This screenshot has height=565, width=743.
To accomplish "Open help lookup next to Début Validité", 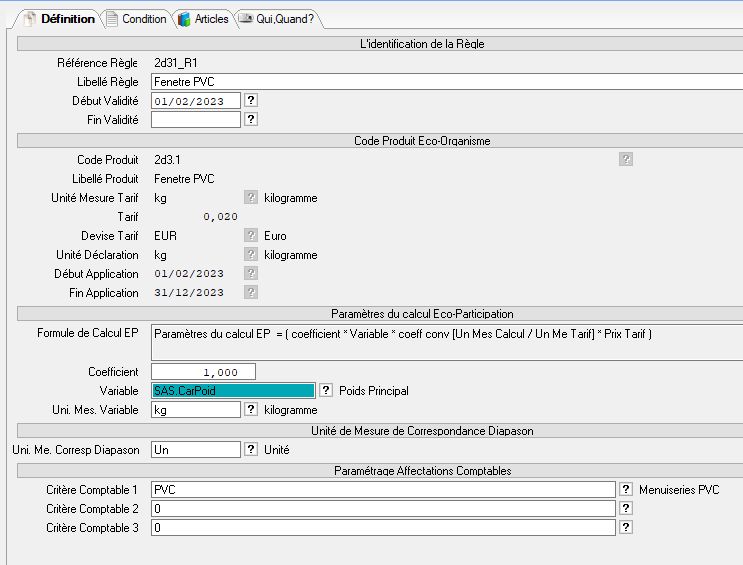I will (252, 101).
